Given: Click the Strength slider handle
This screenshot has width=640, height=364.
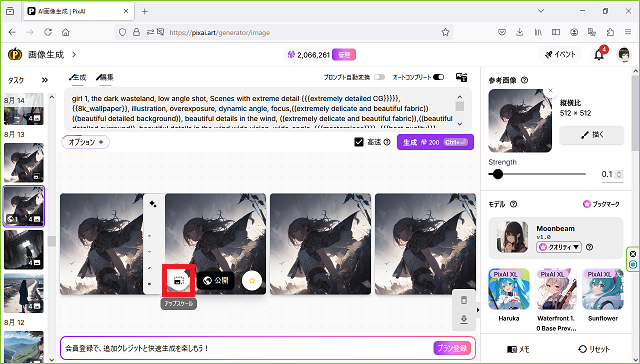Looking at the screenshot, I should [498, 174].
